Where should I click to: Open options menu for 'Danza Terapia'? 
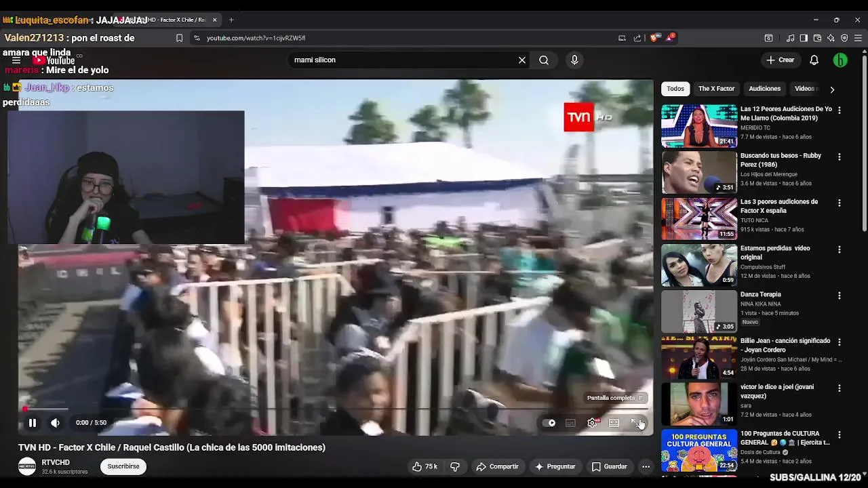tap(840, 296)
